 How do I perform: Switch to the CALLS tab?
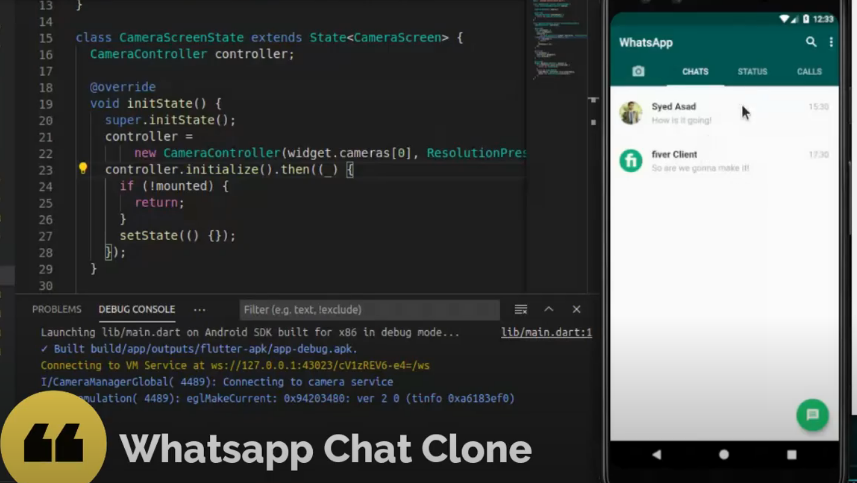(x=809, y=72)
